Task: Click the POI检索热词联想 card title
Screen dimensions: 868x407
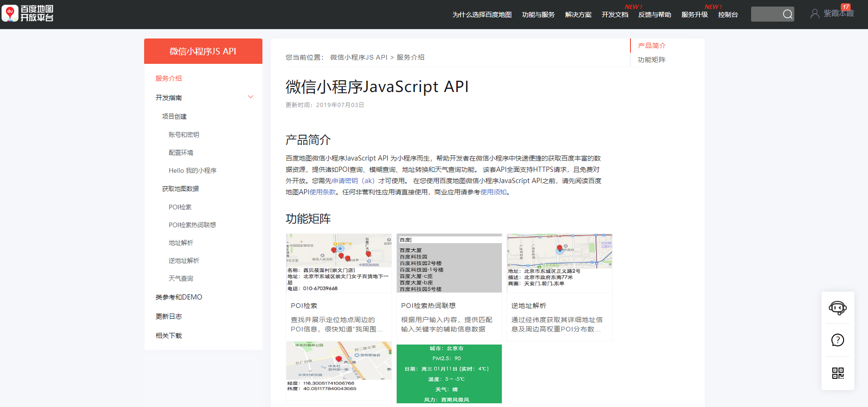Action: (428, 306)
